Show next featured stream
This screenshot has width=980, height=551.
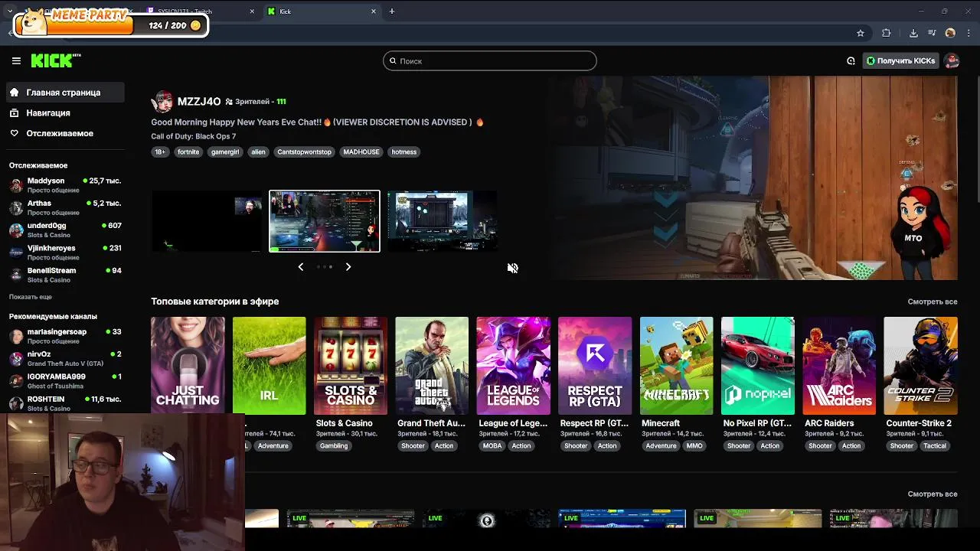tap(348, 266)
